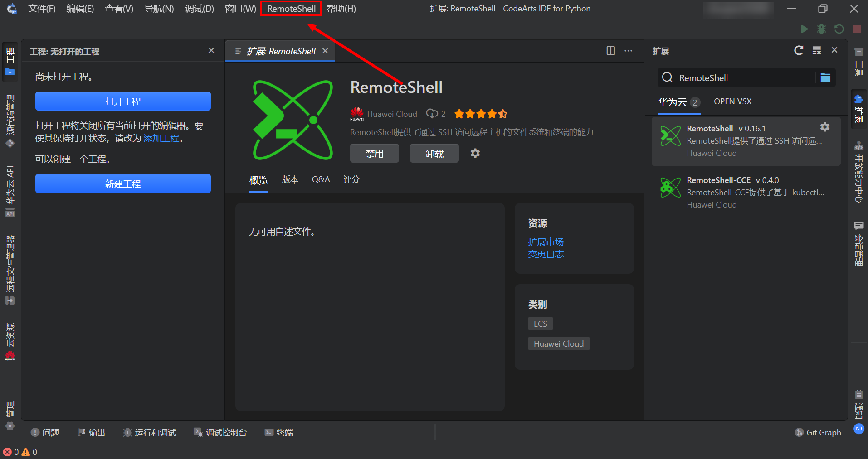Select the RemoteShell-CCE extension item

pyautogui.click(x=746, y=193)
